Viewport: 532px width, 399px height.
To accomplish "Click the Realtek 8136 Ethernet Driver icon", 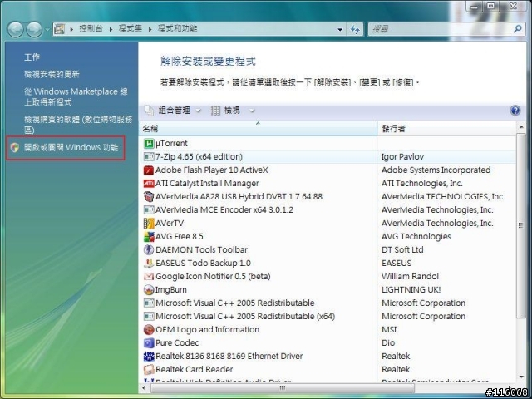I will pos(149,357).
